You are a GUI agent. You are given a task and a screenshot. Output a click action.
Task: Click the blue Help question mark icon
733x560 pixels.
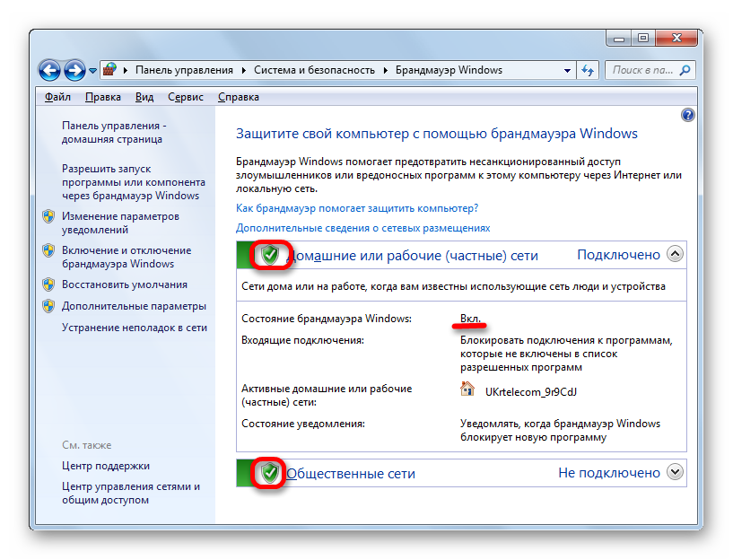click(688, 115)
